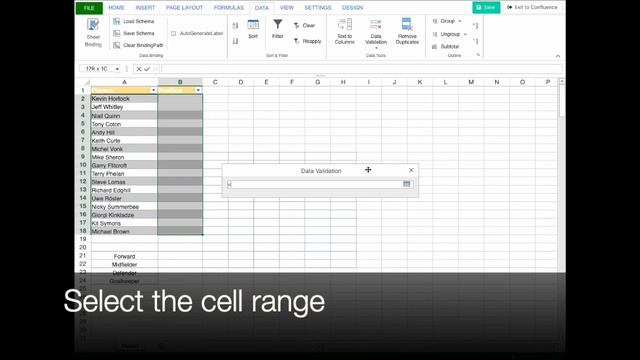Click the range selector icon in Data Validation
Viewport: 640px width, 360px height.
point(407,184)
